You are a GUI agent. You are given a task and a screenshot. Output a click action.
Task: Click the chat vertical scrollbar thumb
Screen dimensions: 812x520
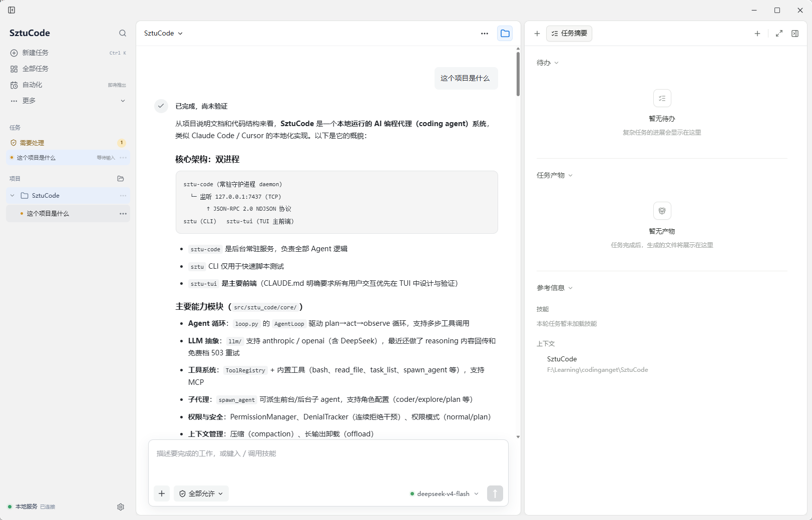tap(518, 74)
